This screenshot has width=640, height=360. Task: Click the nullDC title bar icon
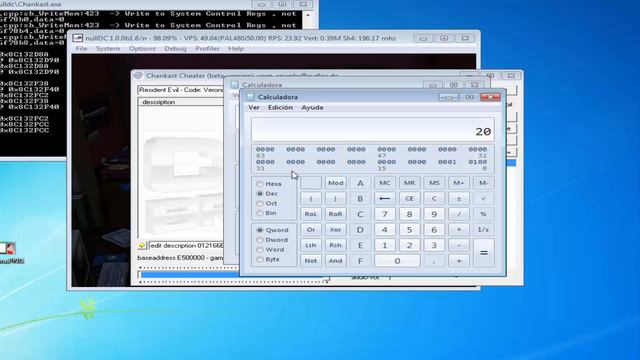[78, 38]
